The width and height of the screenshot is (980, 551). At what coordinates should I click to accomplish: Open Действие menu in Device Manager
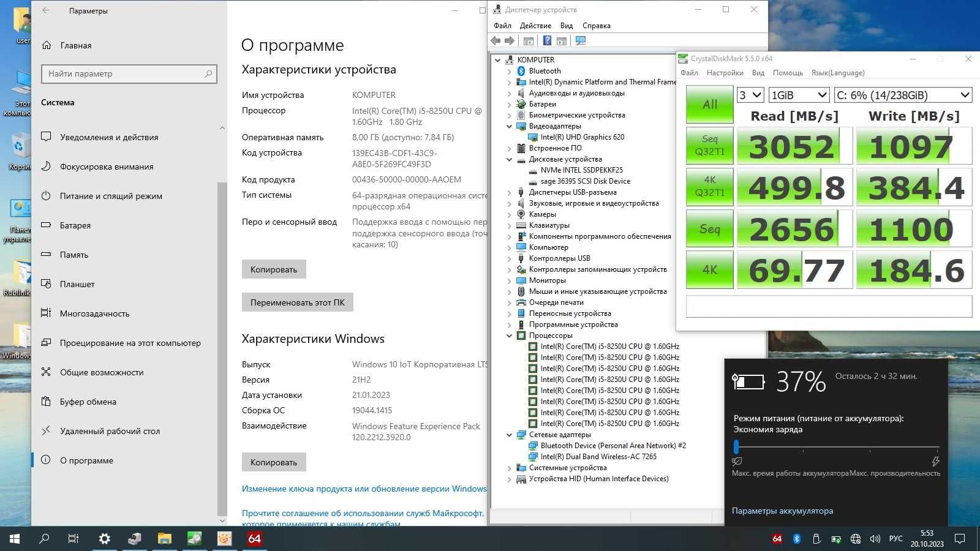point(535,26)
